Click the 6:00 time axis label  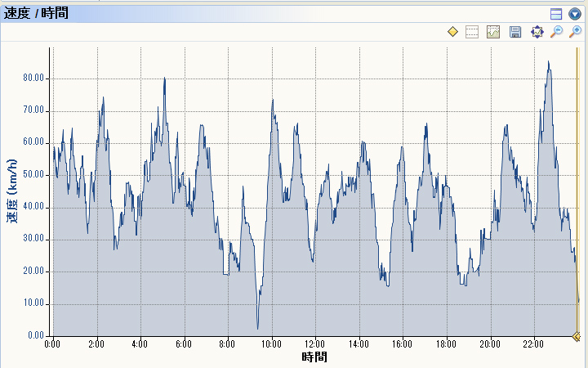coord(184,344)
